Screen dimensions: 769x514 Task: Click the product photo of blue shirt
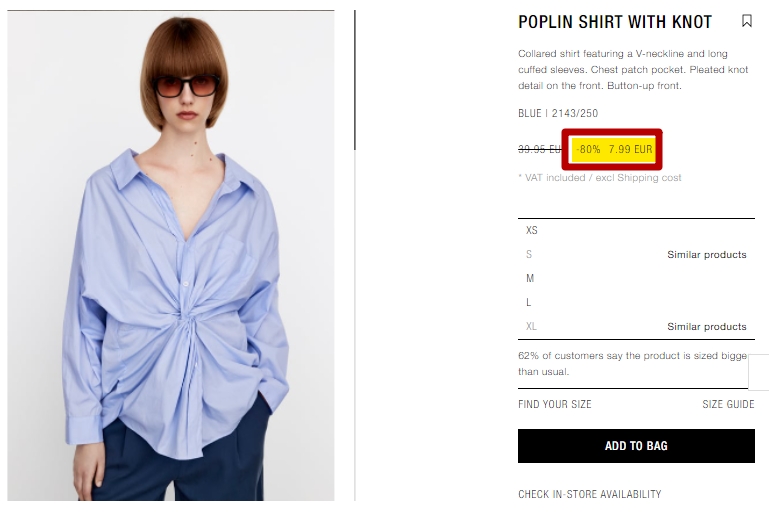[171, 256]
